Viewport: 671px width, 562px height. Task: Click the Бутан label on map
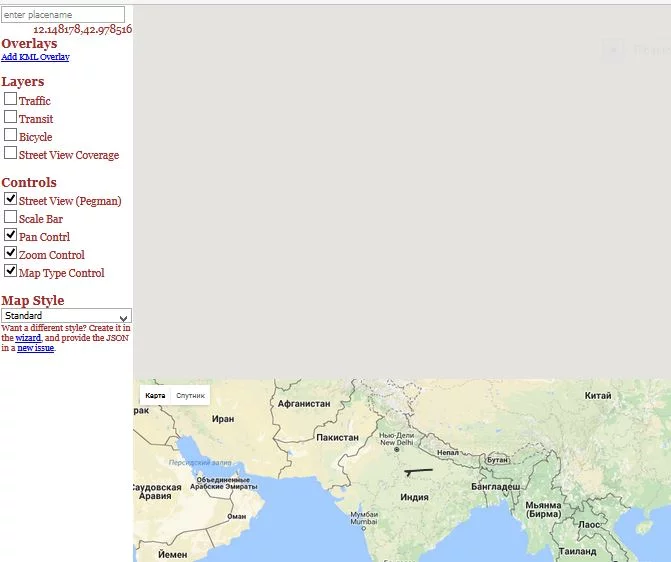(x=497, y=460)
